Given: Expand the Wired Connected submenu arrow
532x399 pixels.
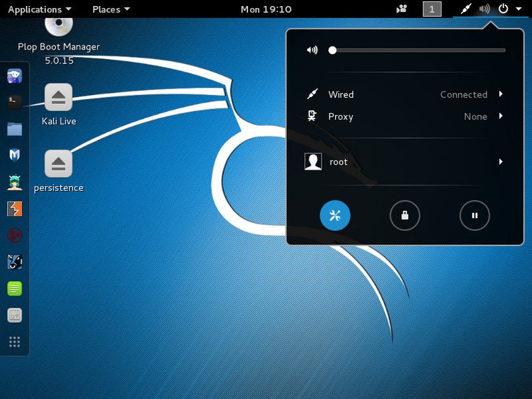Looking at the screenshot, I should click(x=501, y=94).
